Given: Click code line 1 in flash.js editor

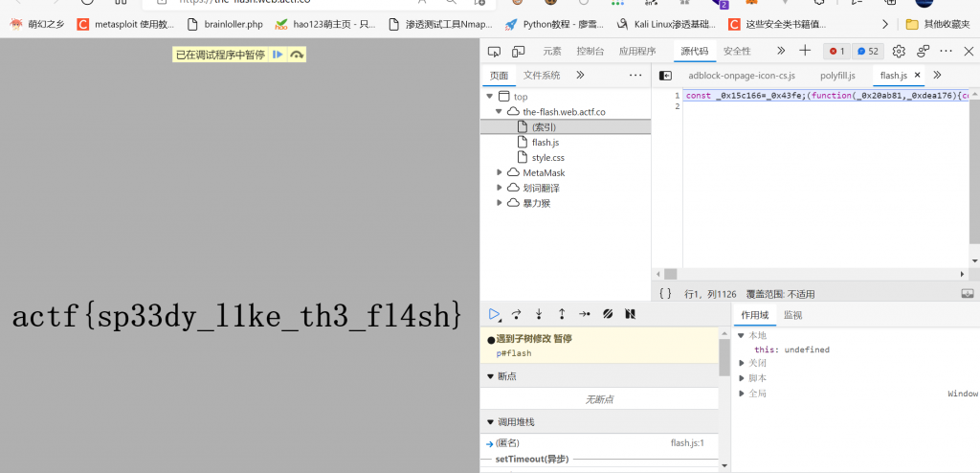Looking at the screenshot, I should [825, 97].
